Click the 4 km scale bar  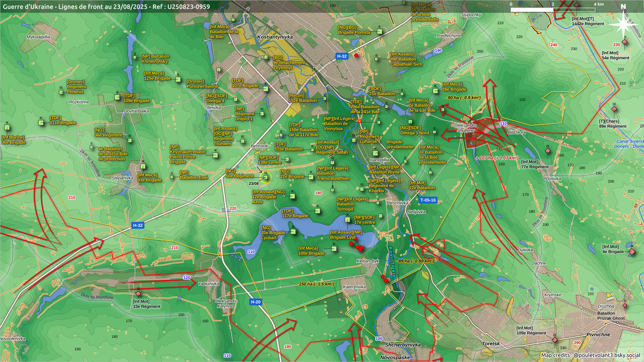553,9
